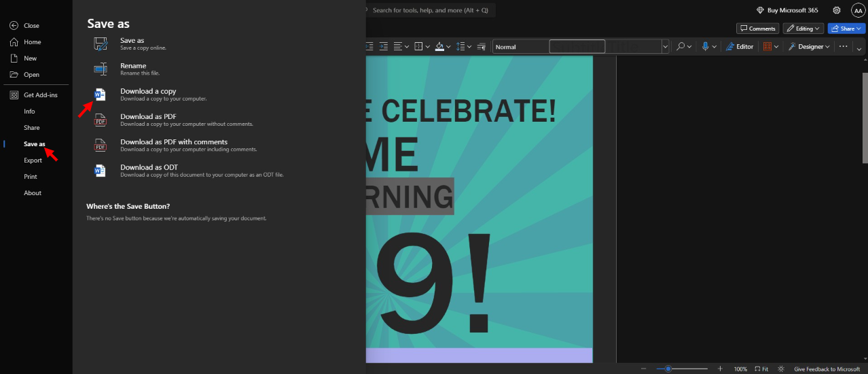
Task: Open the Editor proofing pane
Action: (x=739, y=46)
